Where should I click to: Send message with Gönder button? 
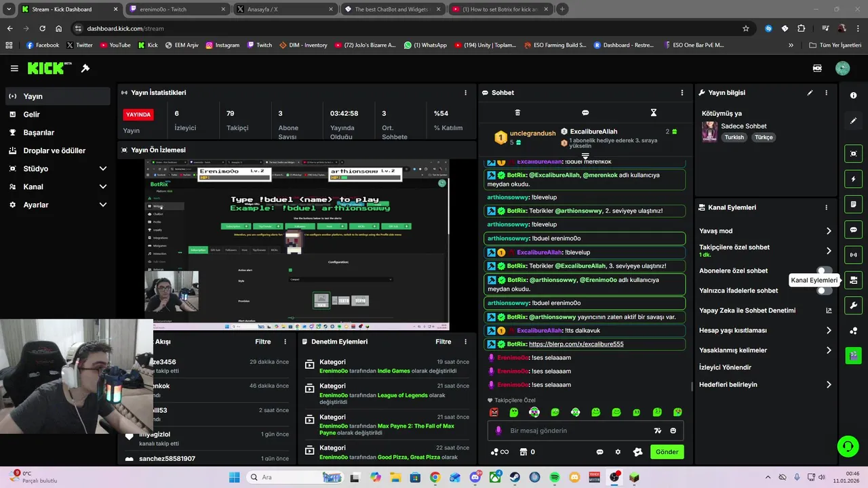click(667, 452)
